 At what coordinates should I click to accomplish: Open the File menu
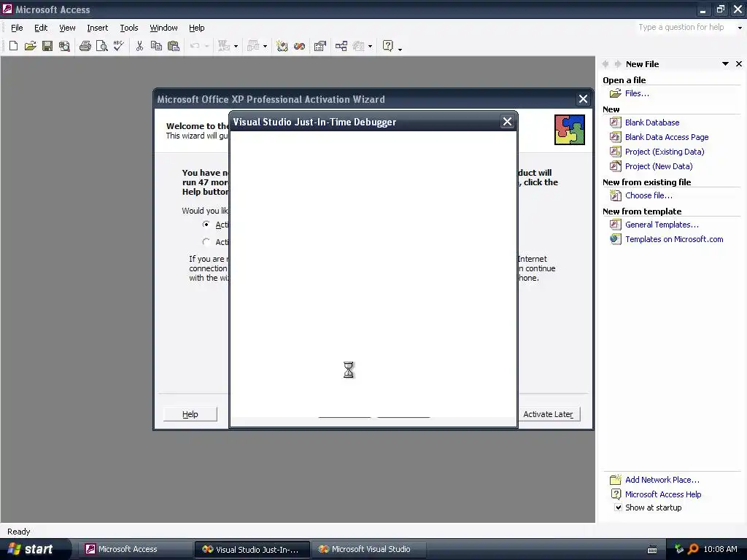tap(17, 28)
